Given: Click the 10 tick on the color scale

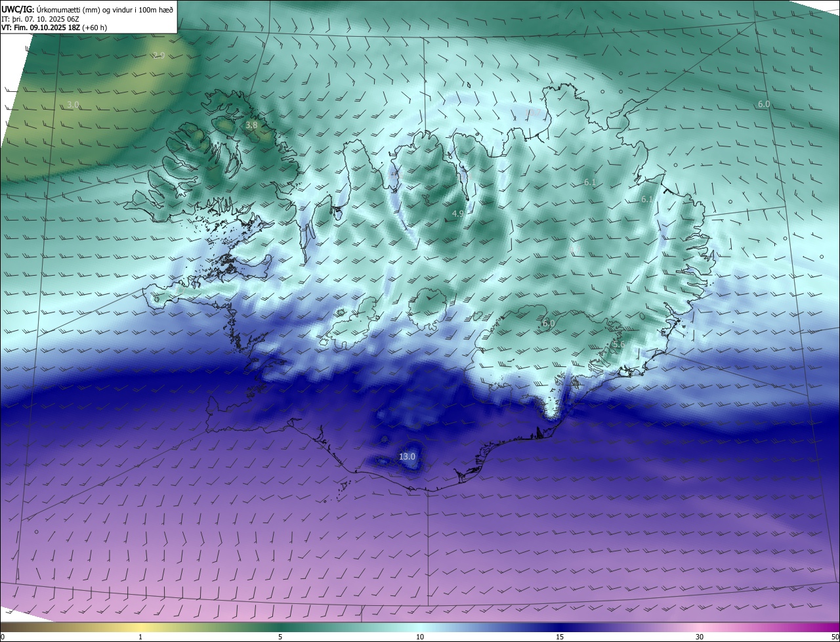Looking at the screenshot, I should coord(420,637).
